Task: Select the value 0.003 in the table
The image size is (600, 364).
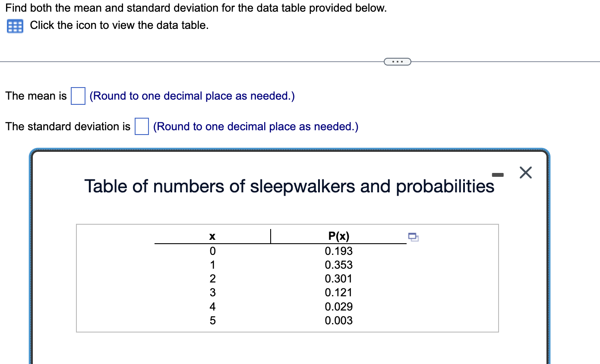Action: pyautogui.click(x=338, y=320)
